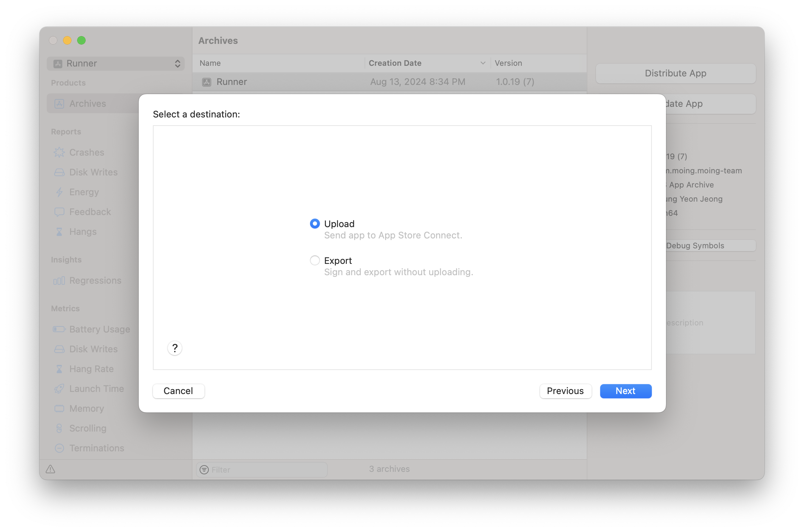Click the Terminations icon
The image size is (804, 532).
coord(59,448)
